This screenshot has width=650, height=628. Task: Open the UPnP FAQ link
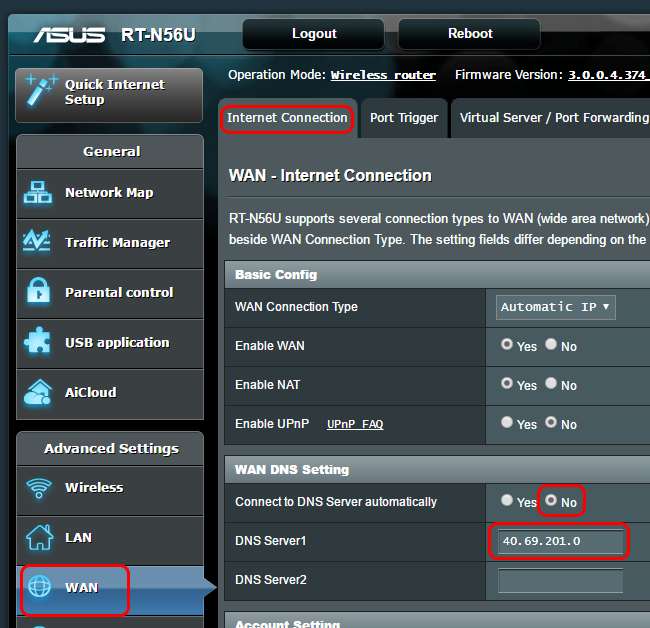click(x=355, y=424)
